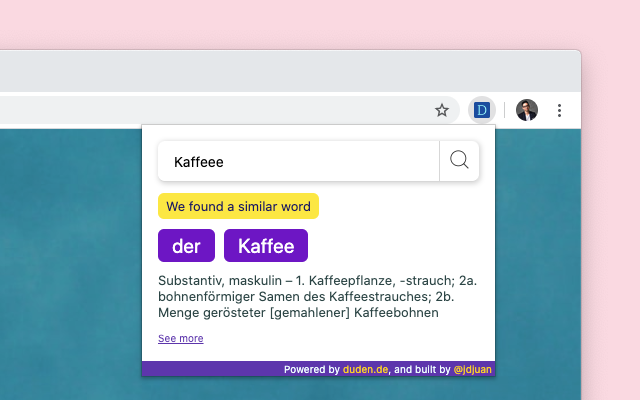Focus the Kaffeee search field
Image resolution: width=640 pixels, height=400 pixels.
[299, 161]
